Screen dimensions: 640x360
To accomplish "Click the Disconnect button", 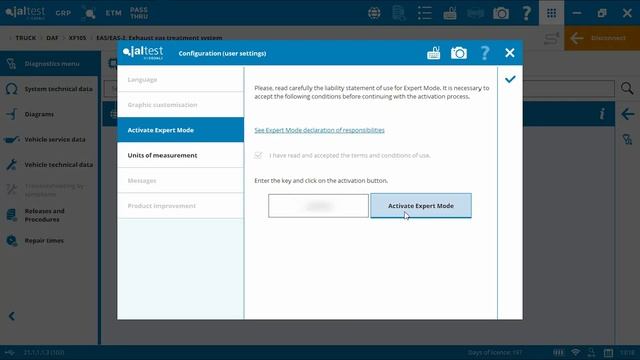I will 602,38.
